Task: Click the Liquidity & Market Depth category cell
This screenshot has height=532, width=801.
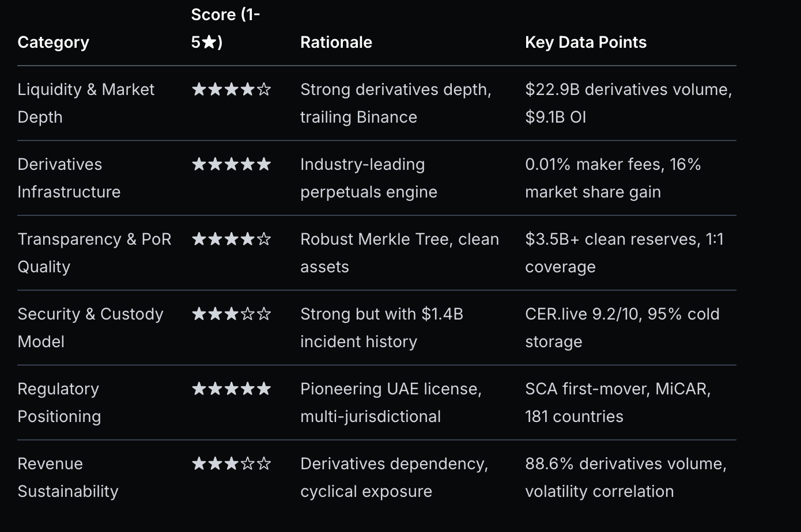Action: tap(86, 103)
